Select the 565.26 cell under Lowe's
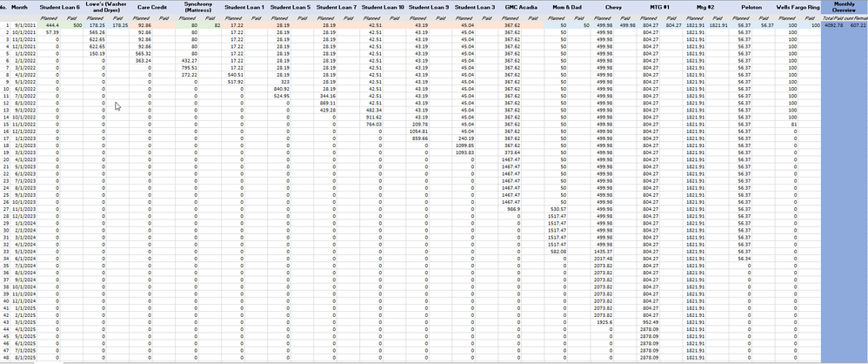Viewport: 868px width, 364px height. pyautogui.click(x=95, y=33)
